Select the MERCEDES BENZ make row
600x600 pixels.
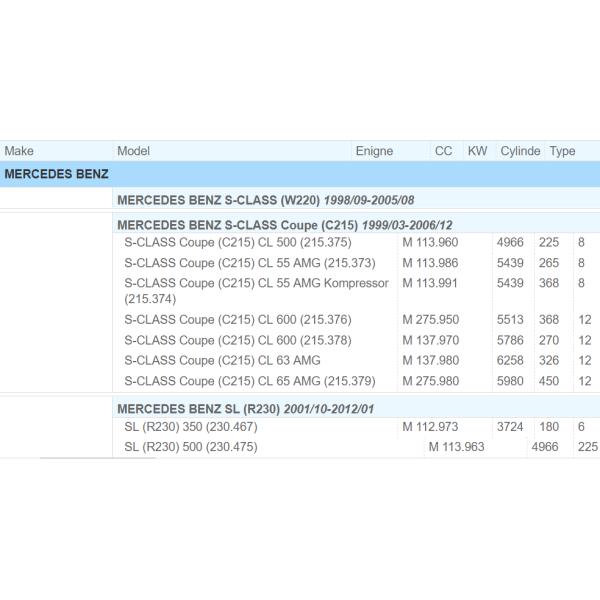(57, 174)
